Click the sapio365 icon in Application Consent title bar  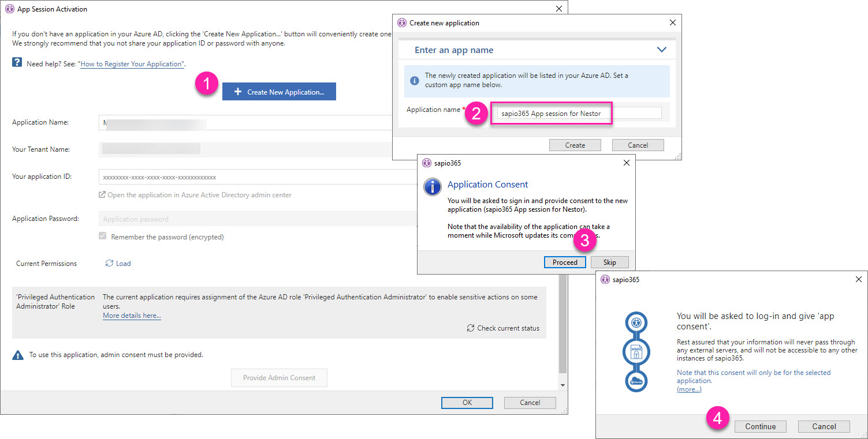(x=427, y=163)
